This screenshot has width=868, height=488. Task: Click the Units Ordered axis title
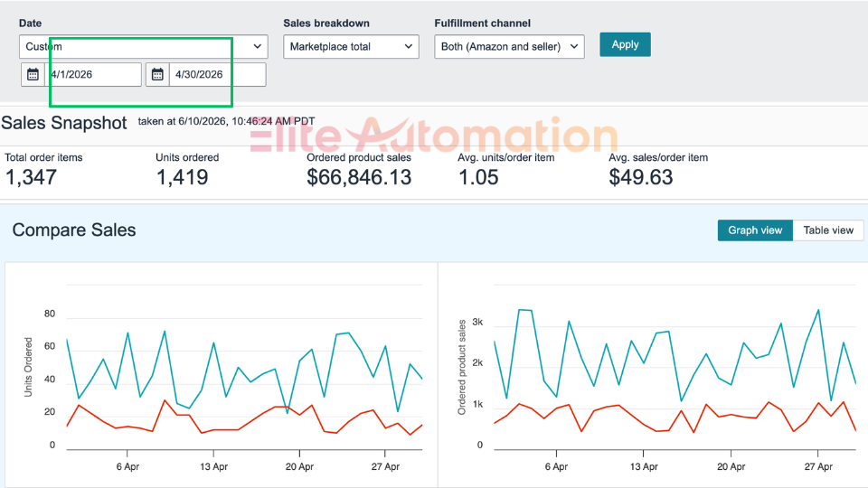click(28, 368)
